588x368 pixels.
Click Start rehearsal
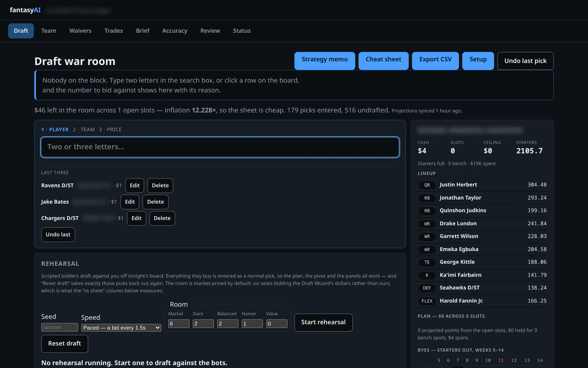tap(323, 322)
